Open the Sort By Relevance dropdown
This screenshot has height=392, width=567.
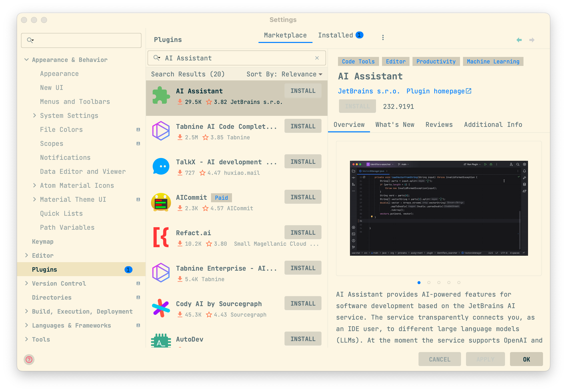coord(284,74)
